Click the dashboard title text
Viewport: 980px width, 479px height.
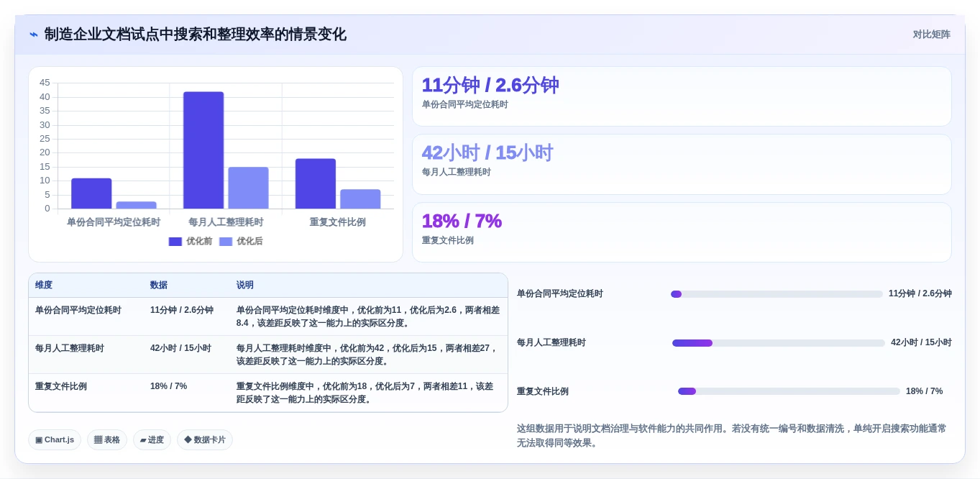coord(196,35)
